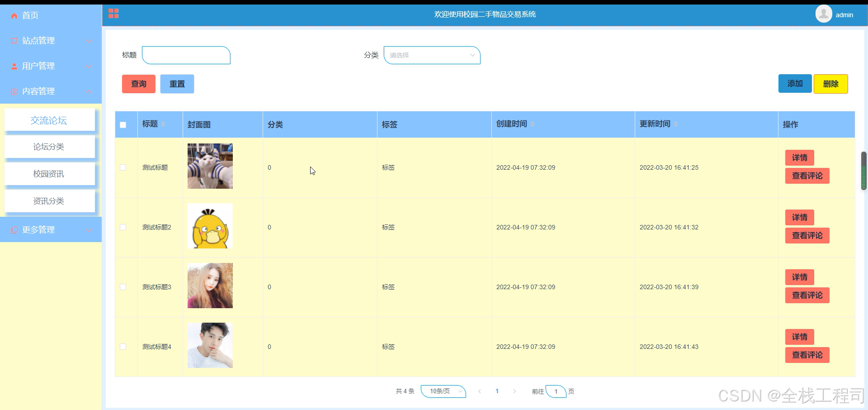Viewport: 868px width, 410px height.
Task: Open 首页 in the sidebar
Action: [51, 15]
